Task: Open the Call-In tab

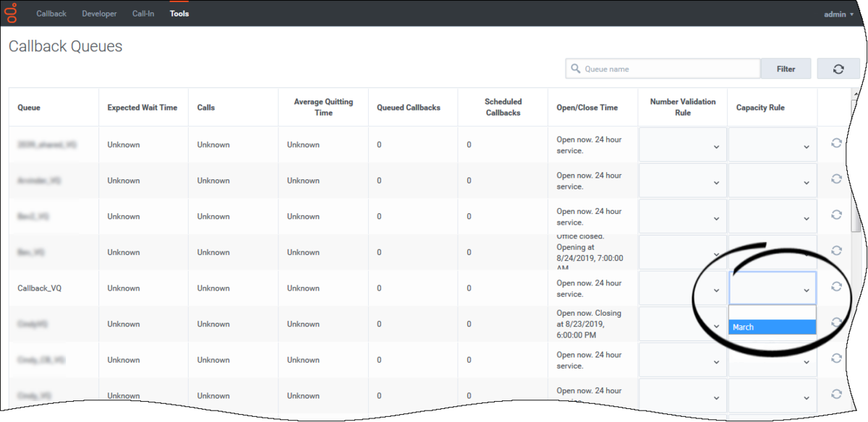Action: pyautogui.click(x=143, y=14)
